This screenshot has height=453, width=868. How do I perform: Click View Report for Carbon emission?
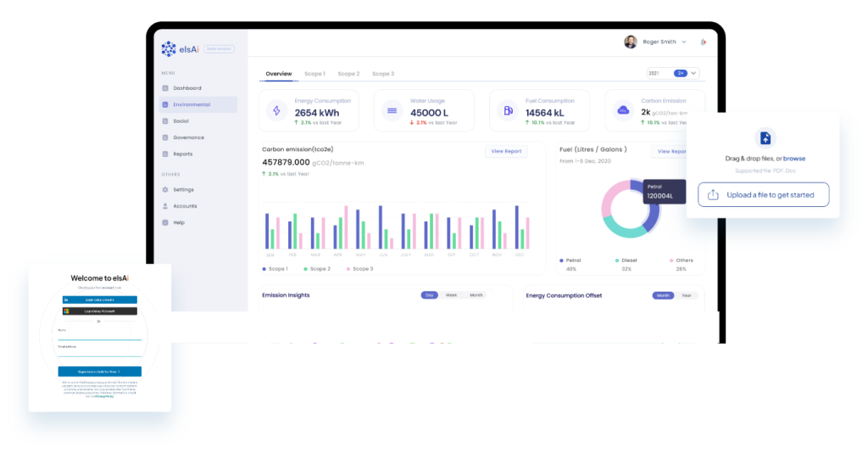point(506,151)
